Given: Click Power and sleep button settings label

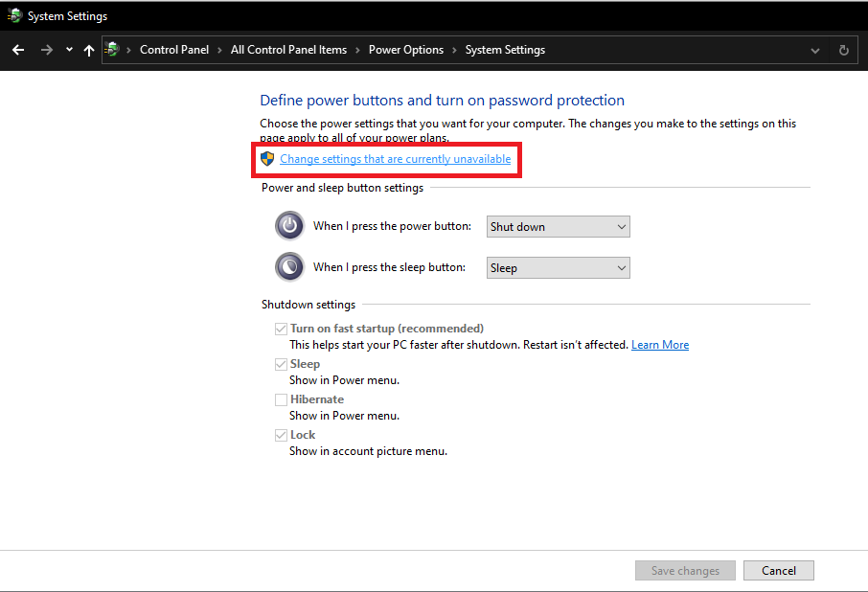Looking at the screenshot, I should [342, 188].
